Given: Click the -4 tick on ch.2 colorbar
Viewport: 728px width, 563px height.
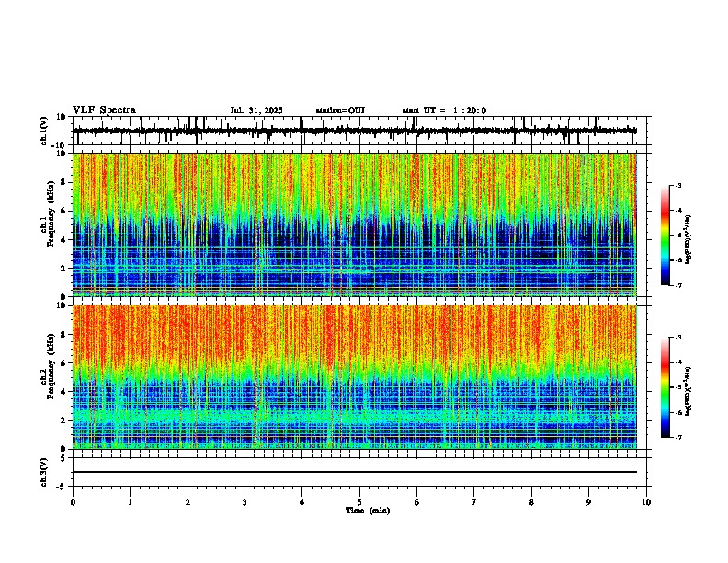Looking at the screenshot, I should click(677, 362).
